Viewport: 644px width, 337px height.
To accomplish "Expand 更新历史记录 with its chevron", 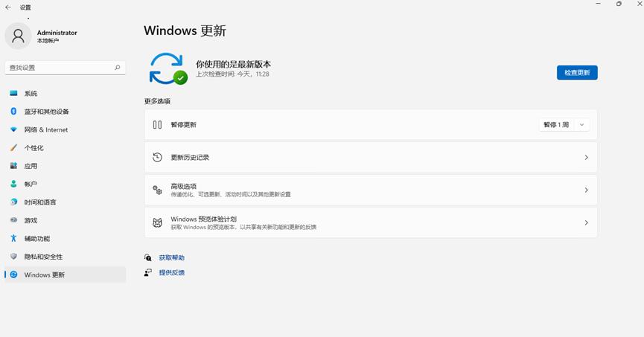I will (586, 157).
